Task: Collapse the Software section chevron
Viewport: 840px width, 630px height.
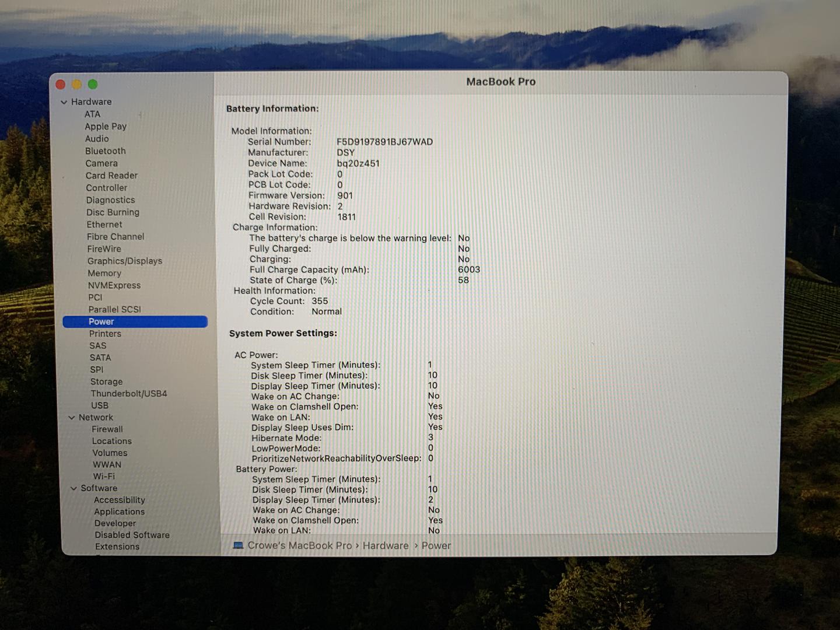Action: point(73,488)
